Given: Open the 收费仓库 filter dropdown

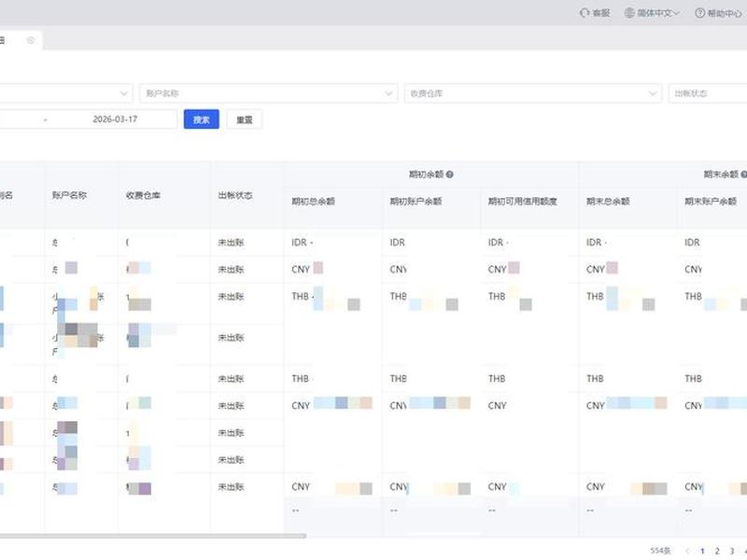Looking at the screenshot, I should 532,93.
